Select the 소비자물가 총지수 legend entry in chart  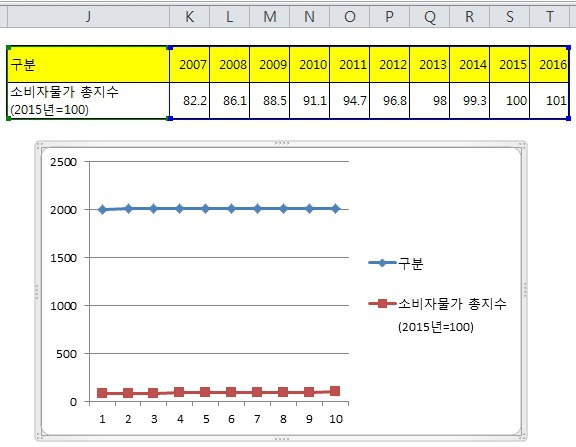pos(437,314)
